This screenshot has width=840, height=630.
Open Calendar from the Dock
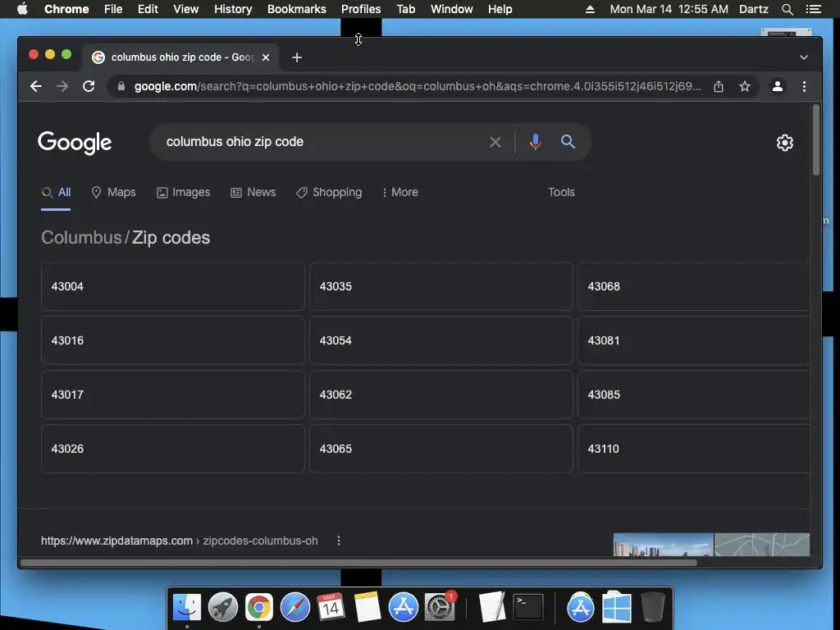coord(331,608)
